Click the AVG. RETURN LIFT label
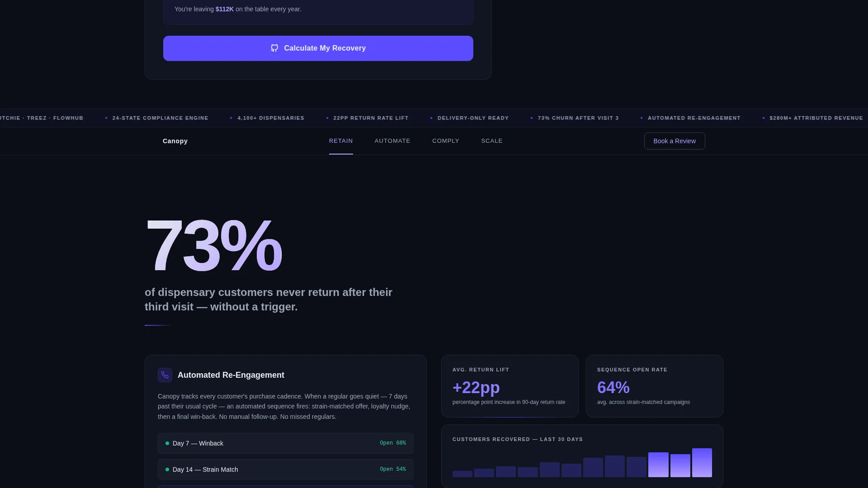Viewport: 868px width, 488px height. pos(481,370)
